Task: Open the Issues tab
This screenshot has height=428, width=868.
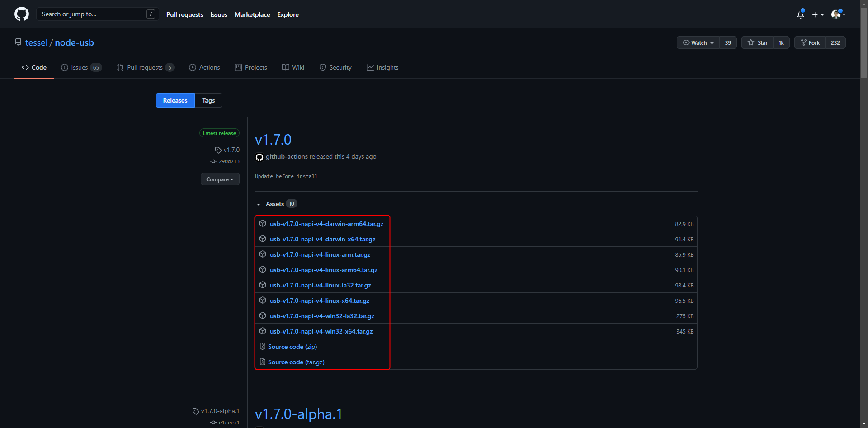Action: pyautogui.click(x=81, y=67)
